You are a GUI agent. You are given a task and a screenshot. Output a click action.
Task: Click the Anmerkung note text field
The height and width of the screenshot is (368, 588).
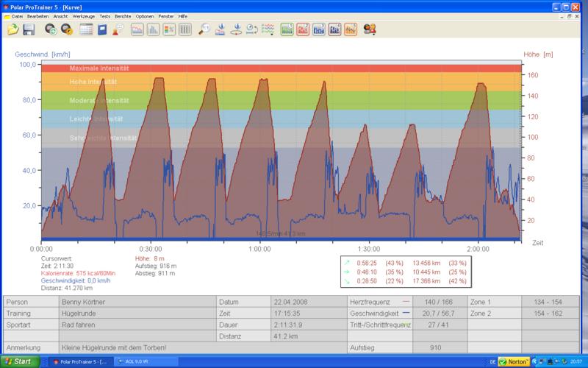point(203,347)
